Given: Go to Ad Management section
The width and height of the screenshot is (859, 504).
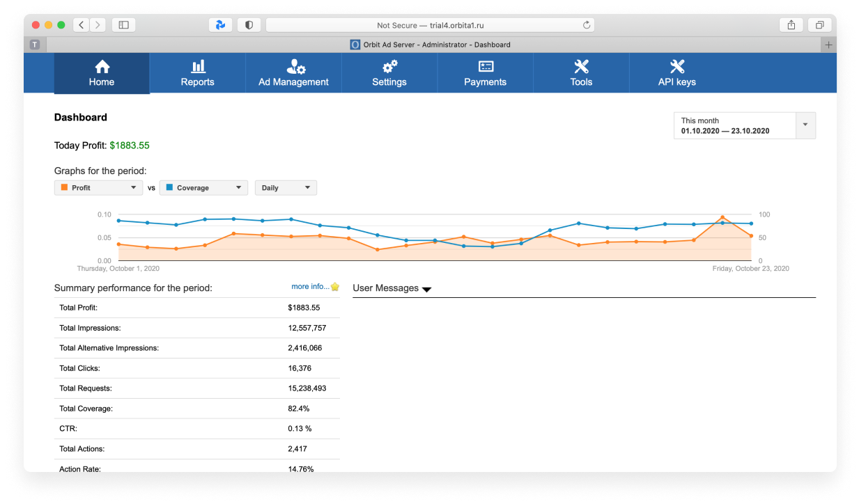Looking at the screenshot, I should point(293,73).
